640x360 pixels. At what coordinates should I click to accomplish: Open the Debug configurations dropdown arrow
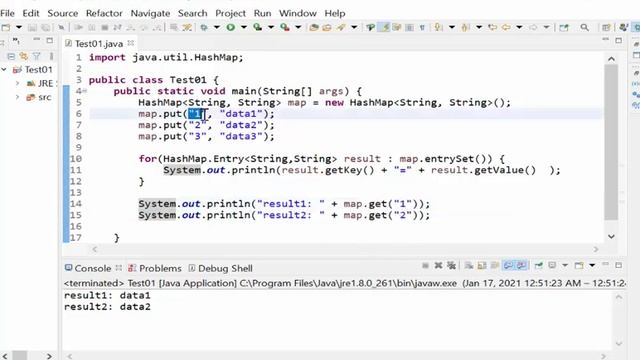[x=217, y=27]
